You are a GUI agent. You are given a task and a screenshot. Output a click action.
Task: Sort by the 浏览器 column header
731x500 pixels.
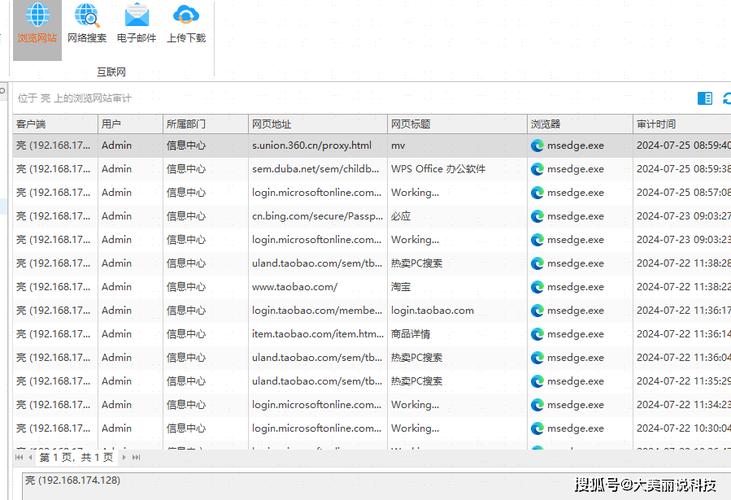pyautogui.click(x=580, y=124)
